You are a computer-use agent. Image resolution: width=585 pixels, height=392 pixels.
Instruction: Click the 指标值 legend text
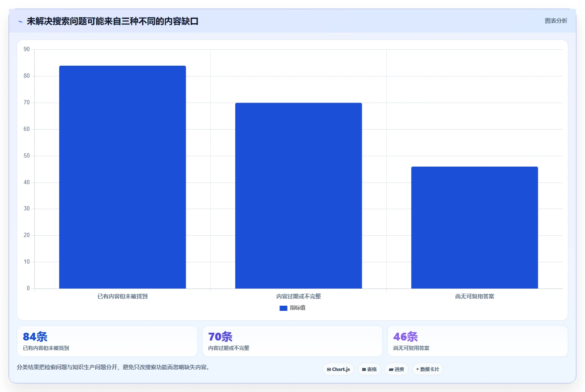[297, 308]
